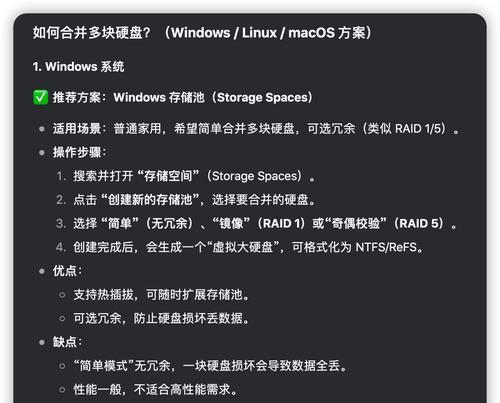Click the title 如何合并多块硬盘

tap(92, 33)
